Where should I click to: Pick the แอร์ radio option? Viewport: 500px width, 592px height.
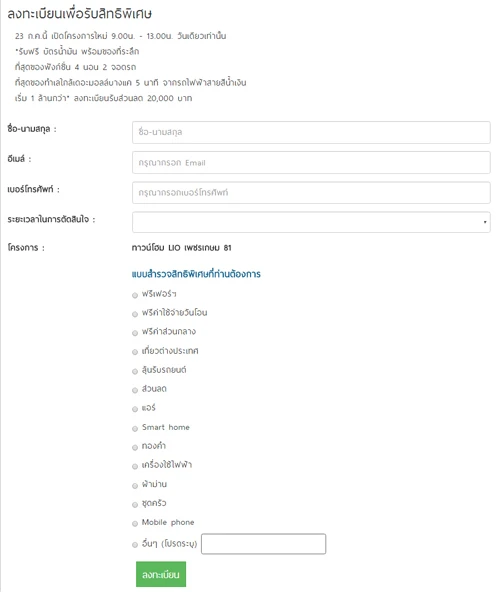click(135, 409)
